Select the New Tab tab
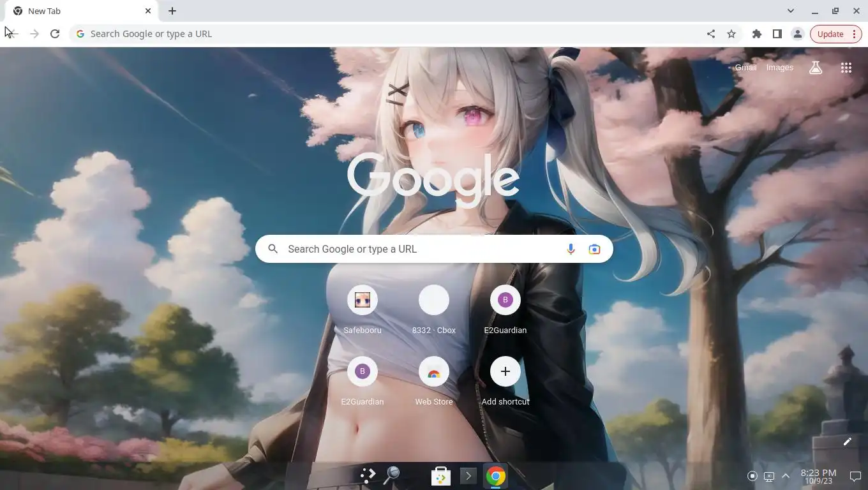This screenshot has width=868, height=490. click(x=82, y=11)
